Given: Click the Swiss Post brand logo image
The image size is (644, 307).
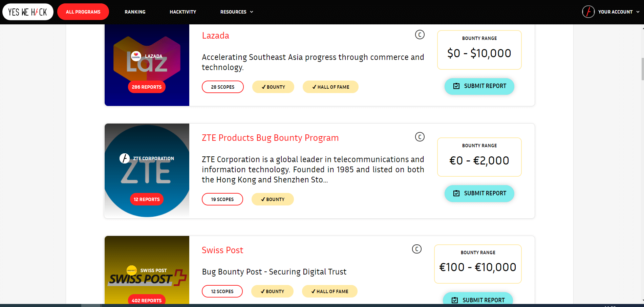Looking at the screenshot, I should coord(147,274).
